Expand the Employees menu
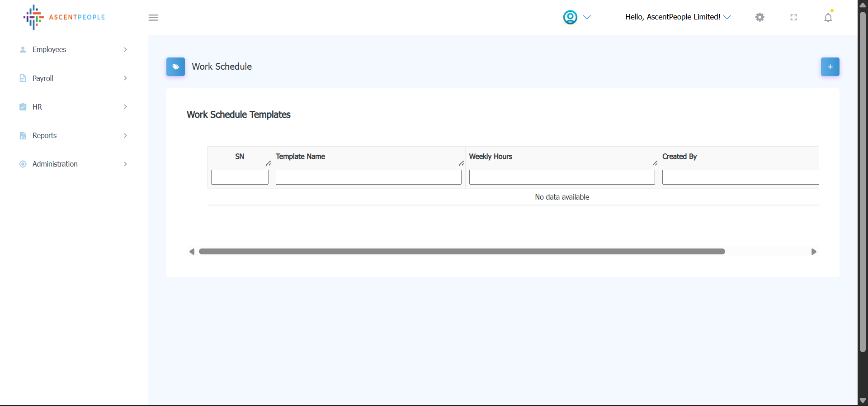The image size is (868, 406). click(49, 49)
